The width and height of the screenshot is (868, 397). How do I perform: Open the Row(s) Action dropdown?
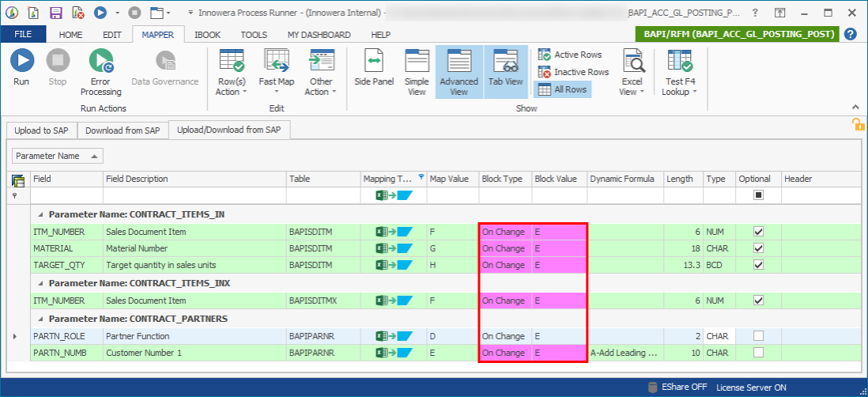[x=231, y=86]
